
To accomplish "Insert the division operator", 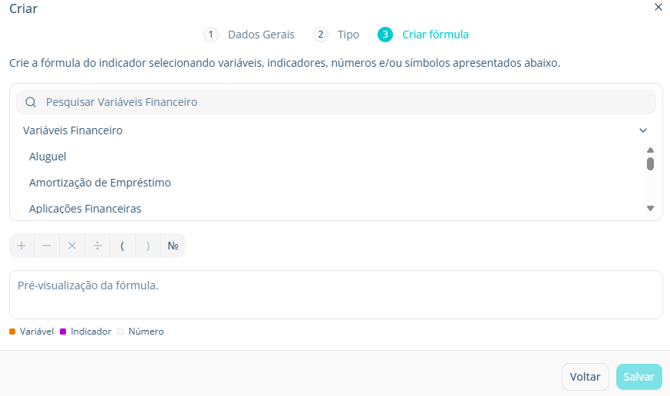I will click(97, 246).
